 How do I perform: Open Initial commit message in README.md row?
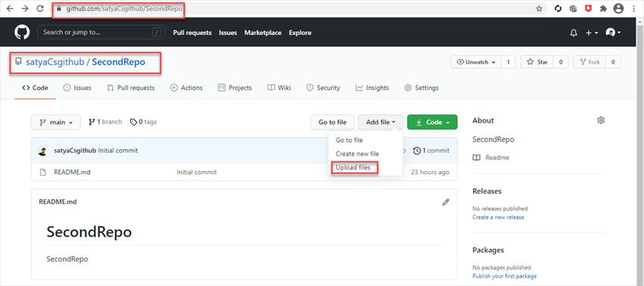click(x=197, y=173)
